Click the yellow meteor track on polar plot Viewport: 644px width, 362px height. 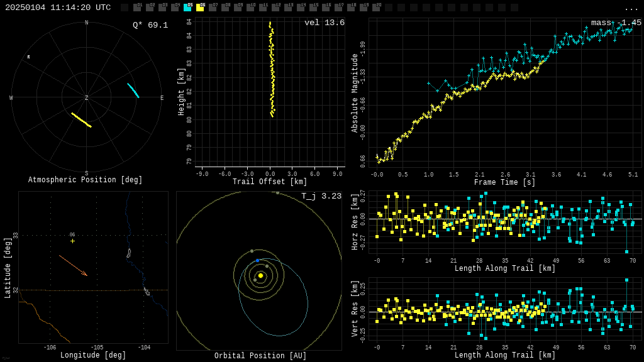click(81, 120)
